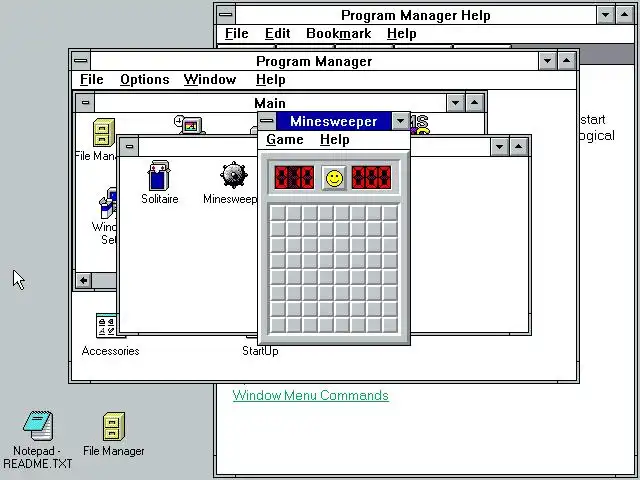Minimize the Main group window
This screenshot has width=640, height=480.
[456, 103]
